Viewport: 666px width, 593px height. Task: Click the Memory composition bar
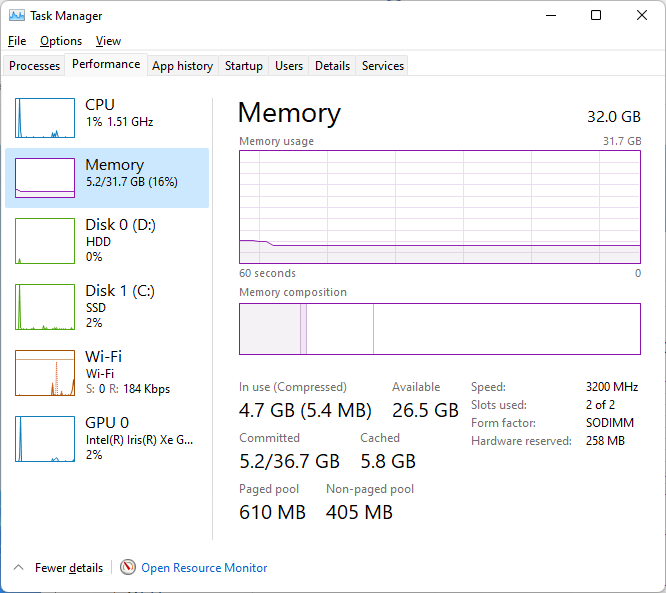coord(440,329)
